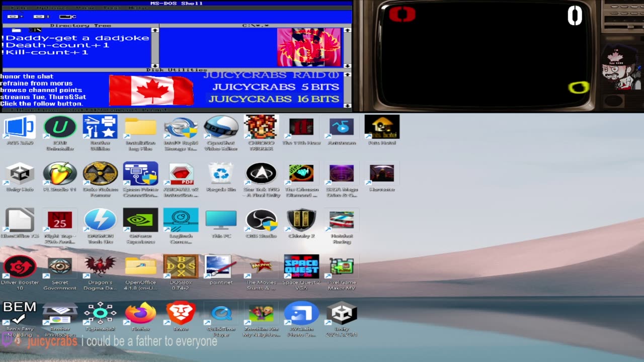Viewport: 644px width, 362px height.
Task: Open the File menu in MS-DOS Shell
Action: point(19,8)
